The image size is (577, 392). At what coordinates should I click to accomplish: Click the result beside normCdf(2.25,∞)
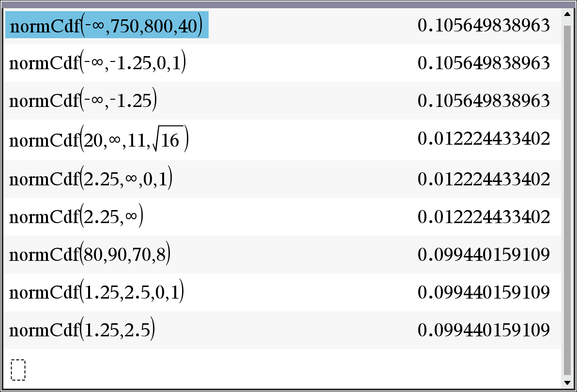click(x=484, y=217)
